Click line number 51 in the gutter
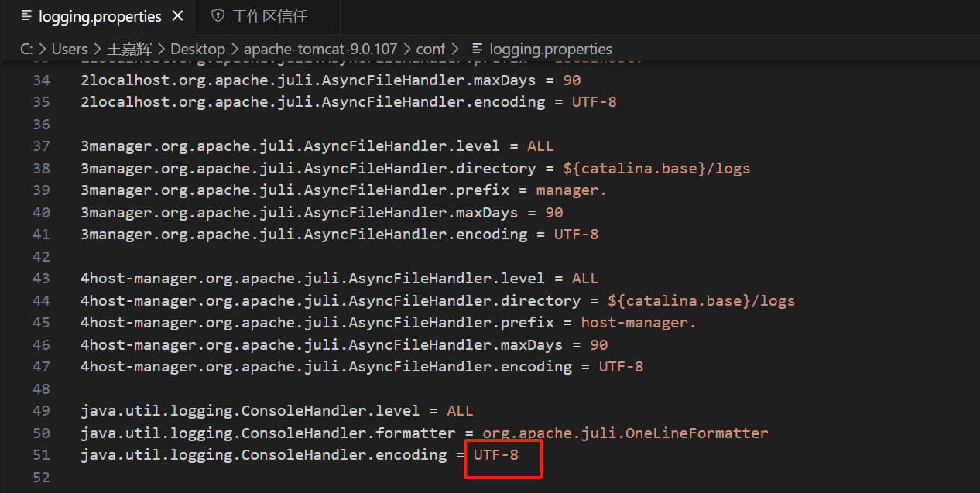 (41, 455)
